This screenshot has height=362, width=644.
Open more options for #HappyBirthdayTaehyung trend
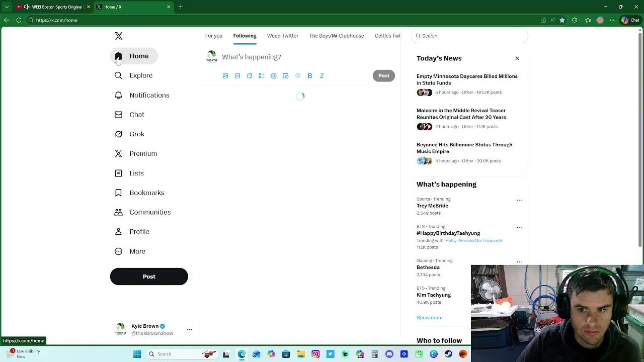[519, 227]
